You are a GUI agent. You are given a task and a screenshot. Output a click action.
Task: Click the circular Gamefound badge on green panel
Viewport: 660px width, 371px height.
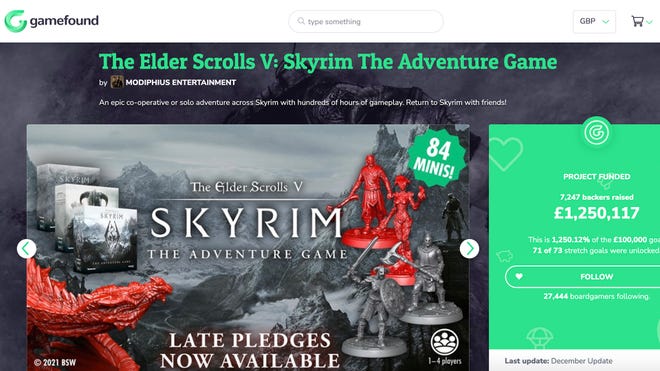click(x=596, y=133)
